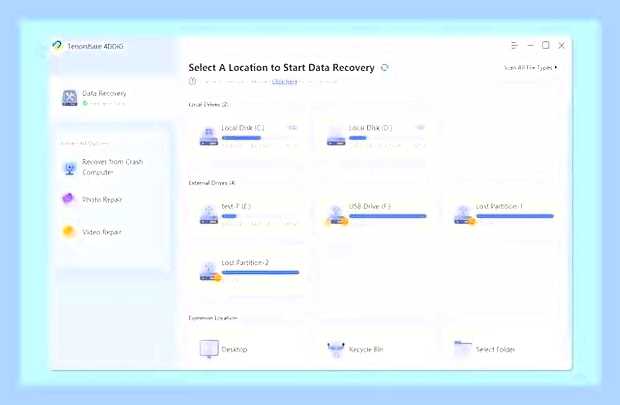Choose the Desktop location label
Viewport: 620px width, 405px height.
point(234,349)
